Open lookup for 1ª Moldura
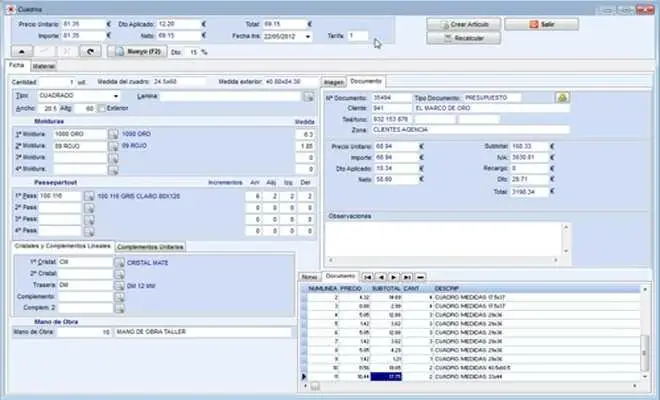This screenshot has width=660, height=400. [x=113, y=134]
